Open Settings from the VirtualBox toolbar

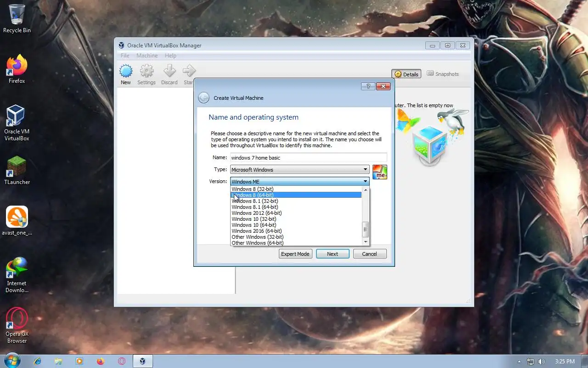click(147, 75)
